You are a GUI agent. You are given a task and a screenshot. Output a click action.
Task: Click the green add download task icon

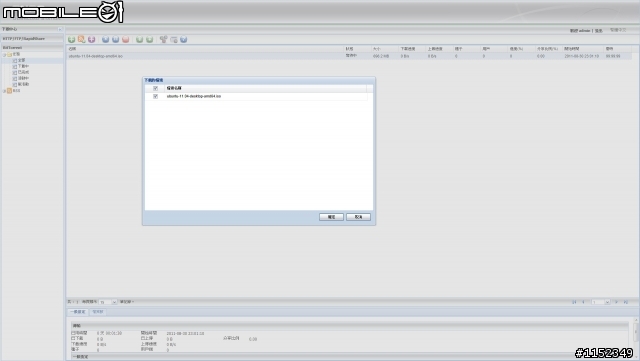tap(71, 40)
